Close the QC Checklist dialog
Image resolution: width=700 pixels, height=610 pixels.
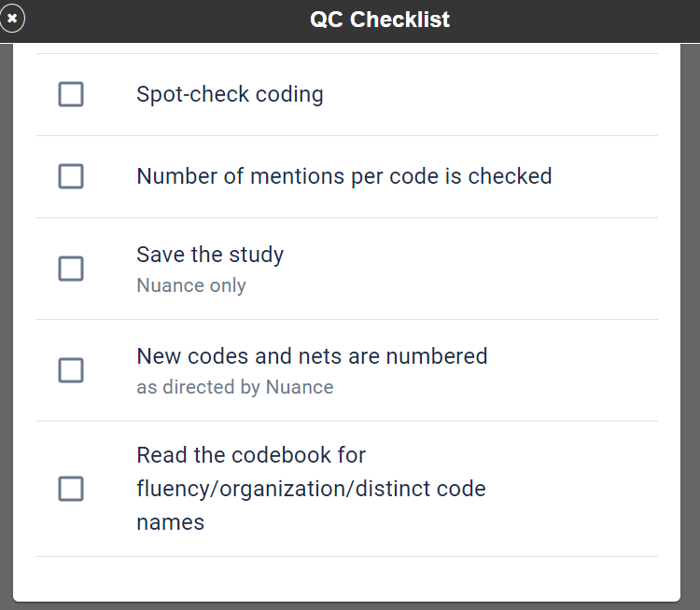pyautogui.click(x=12, y=19)
